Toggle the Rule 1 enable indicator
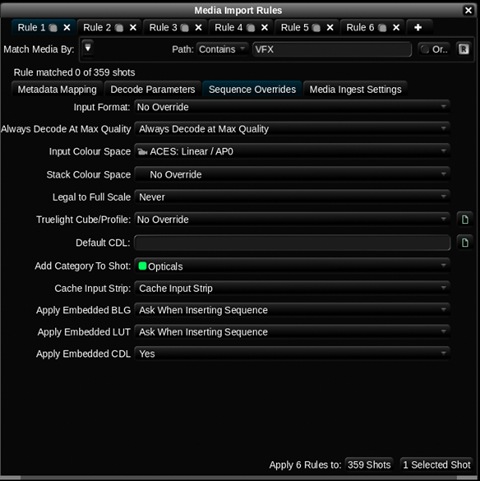This screenshot has height=481, width=480. (53, 28)
